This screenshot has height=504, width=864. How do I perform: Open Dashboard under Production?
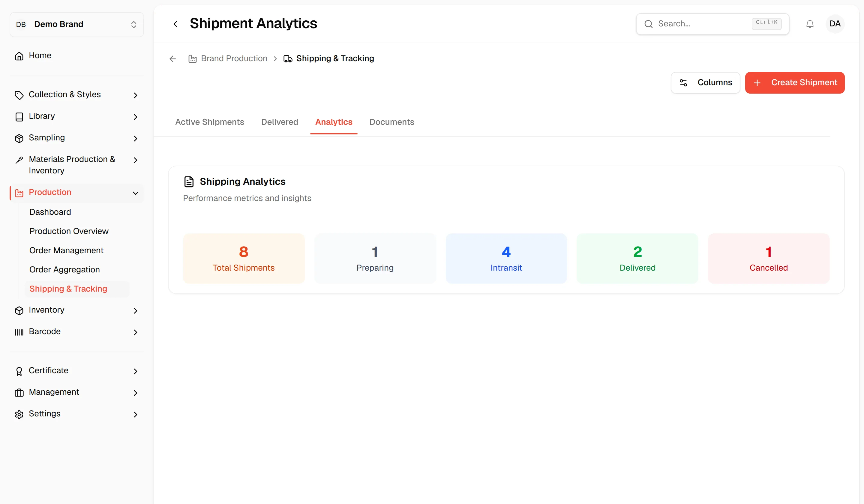50,212
